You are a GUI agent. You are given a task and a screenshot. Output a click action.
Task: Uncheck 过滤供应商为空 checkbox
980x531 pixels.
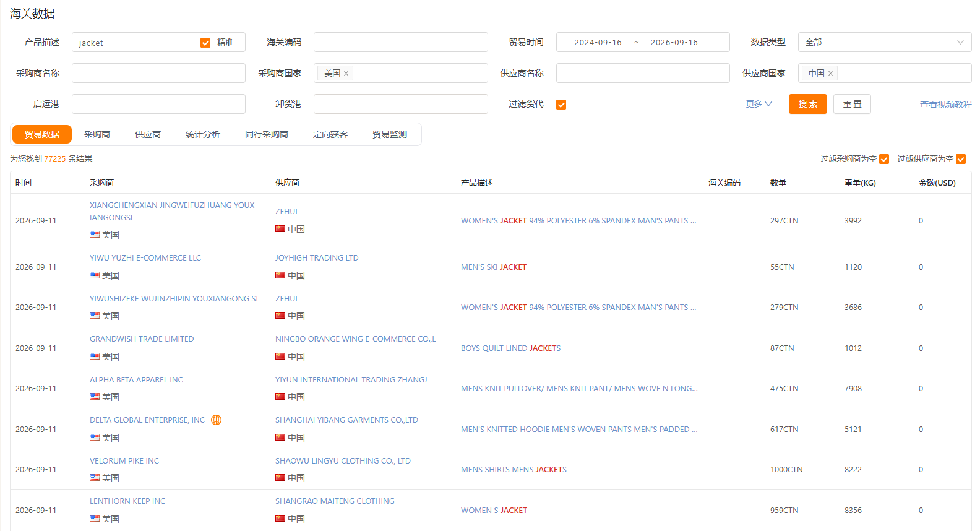pos(961,159)
